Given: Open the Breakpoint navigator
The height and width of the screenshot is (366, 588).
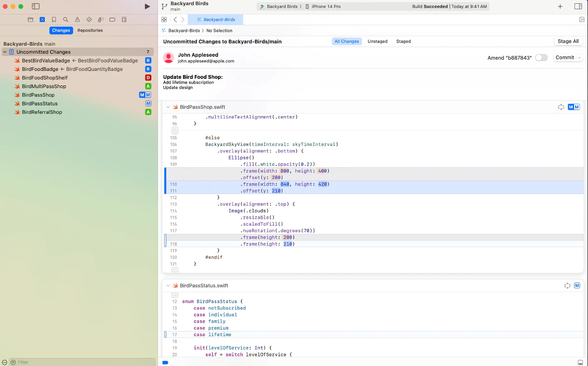Looking at the screenshot, I should click(x=112, y=20).
